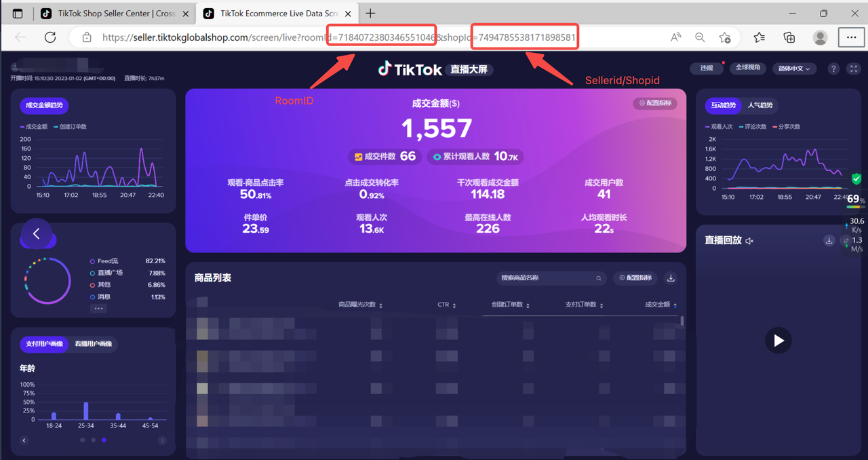
Task: Enter fullscreen with the expand icon
Action: click(x=854, y=69)
